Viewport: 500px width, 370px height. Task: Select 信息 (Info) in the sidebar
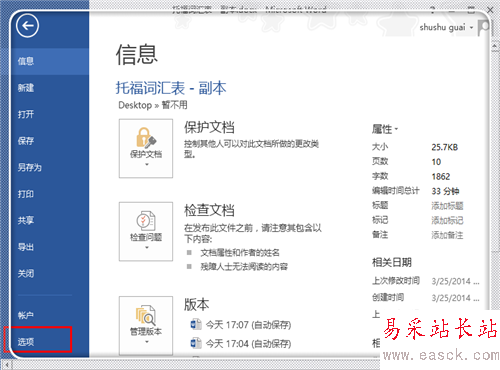pyautogui.click(x=50, y=61)
